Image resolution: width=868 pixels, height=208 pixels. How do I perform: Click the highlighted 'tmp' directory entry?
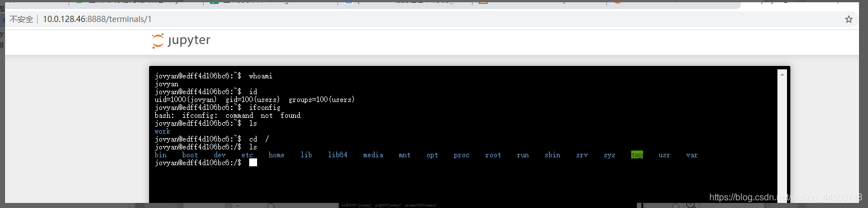[x=637, y=155]
